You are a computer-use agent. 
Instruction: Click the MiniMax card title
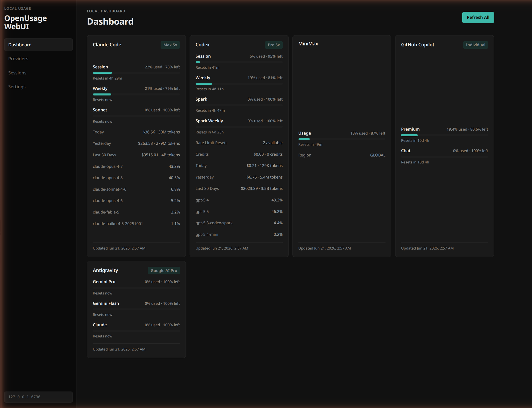[308, 44]
